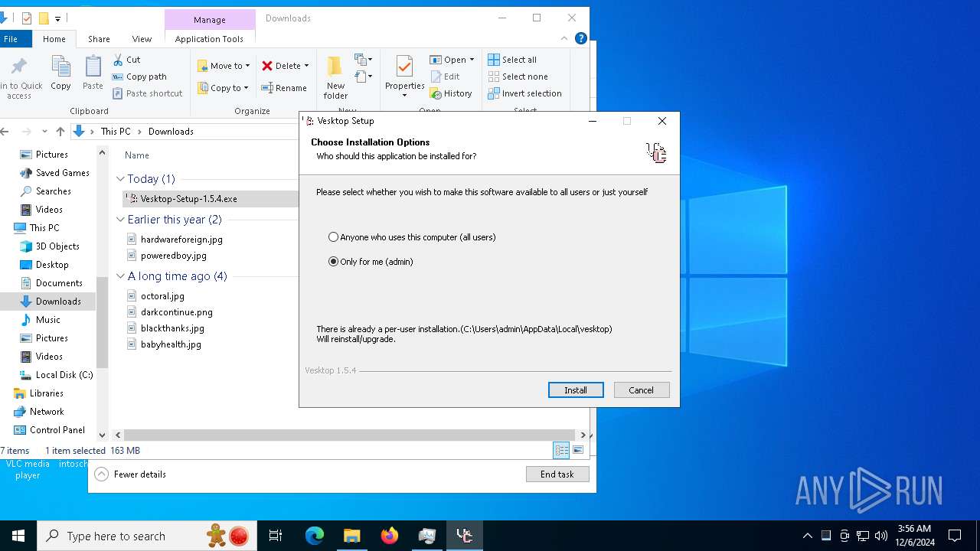
Task: Collapse the A long time ago (4) group
Action: 120,276
